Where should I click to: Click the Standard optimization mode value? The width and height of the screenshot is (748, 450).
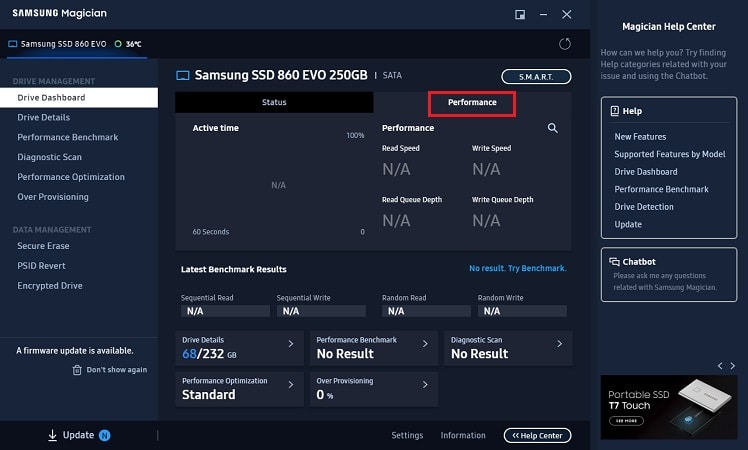[208, 395]
